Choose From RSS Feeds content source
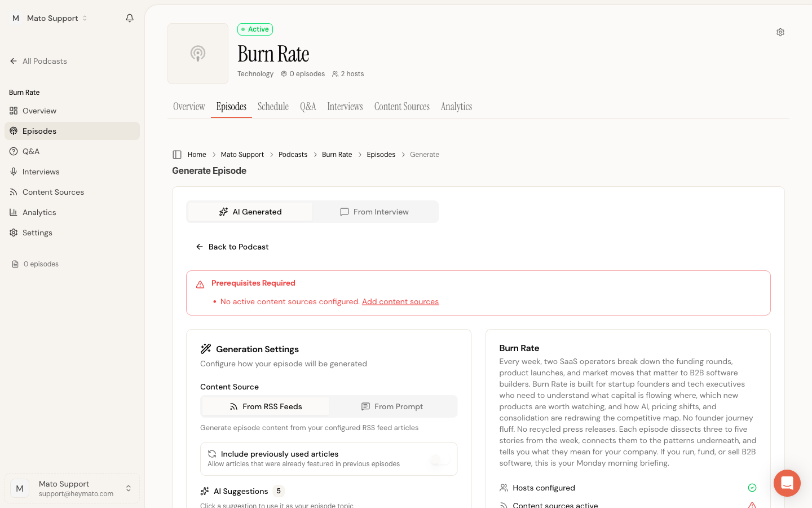This screenshot has width=812, height=508. tap(266, 406)
